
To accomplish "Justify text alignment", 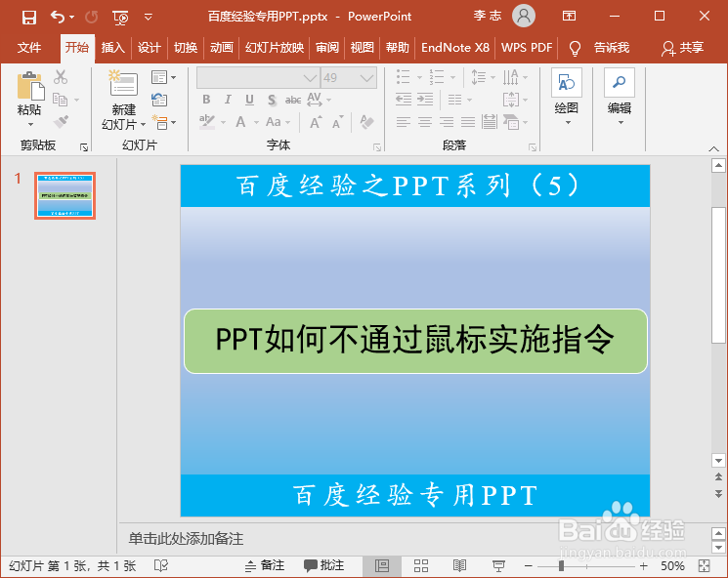I will pyautogui.click(x=467, y=122).
